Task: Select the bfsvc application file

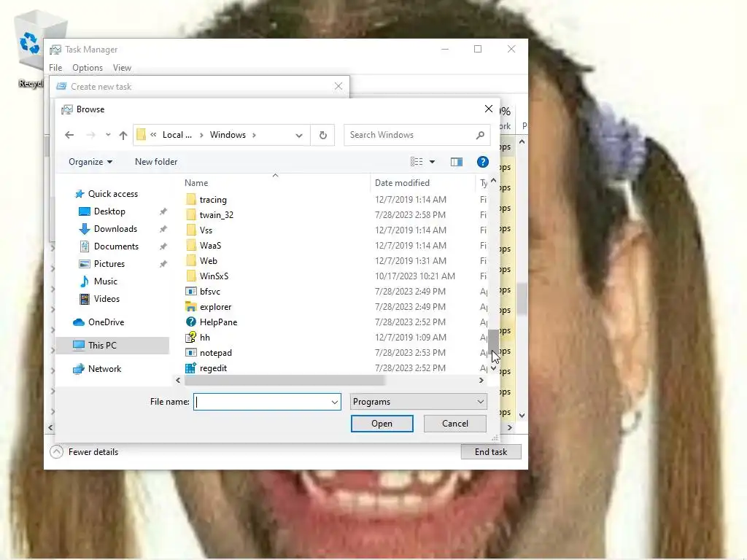Action: pyautogui.click(x=203, y=292)
